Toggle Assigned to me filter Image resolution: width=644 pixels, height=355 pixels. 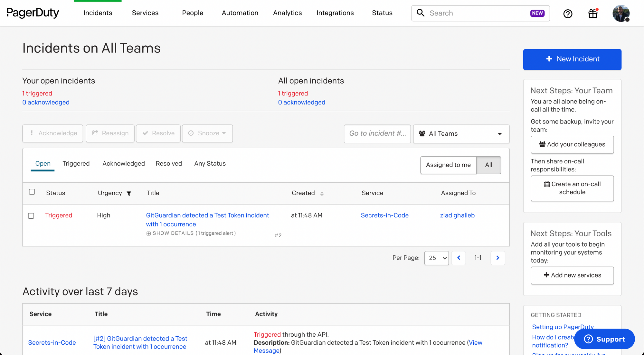tap(448, 165)
